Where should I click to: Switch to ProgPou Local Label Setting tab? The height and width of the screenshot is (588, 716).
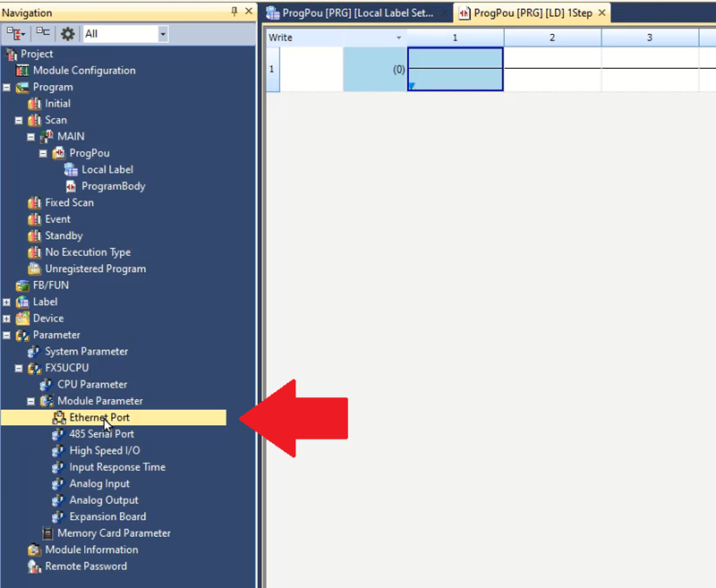pyautogui.click(x=356, y=13)
